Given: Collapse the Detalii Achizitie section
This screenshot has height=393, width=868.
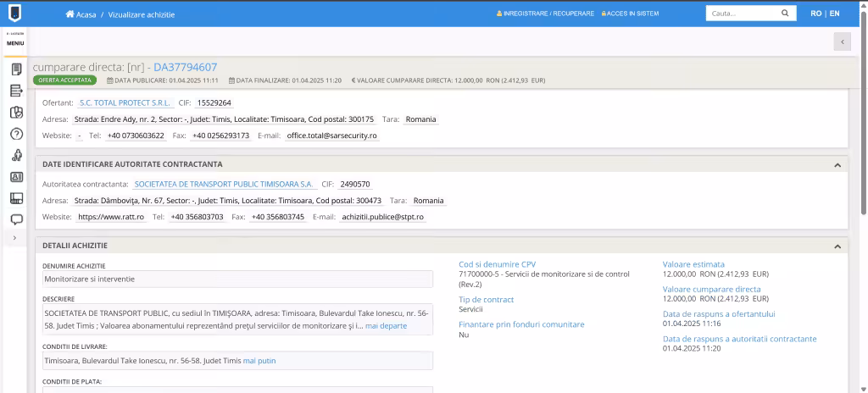Looking at the screenshot, I should tap(837, 246).
